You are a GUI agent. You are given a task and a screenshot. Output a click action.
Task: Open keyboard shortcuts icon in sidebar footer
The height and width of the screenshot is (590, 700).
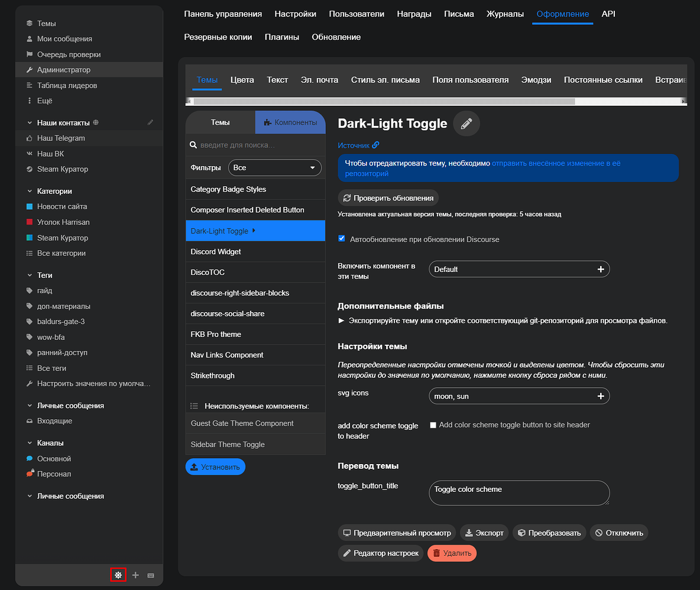[x=151, y=575]
